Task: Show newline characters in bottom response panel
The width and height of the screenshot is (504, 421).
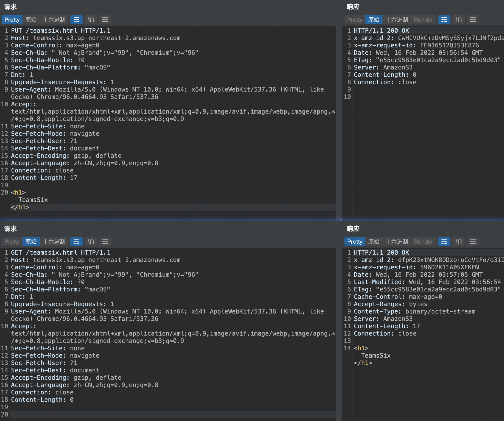Action: 458,242
